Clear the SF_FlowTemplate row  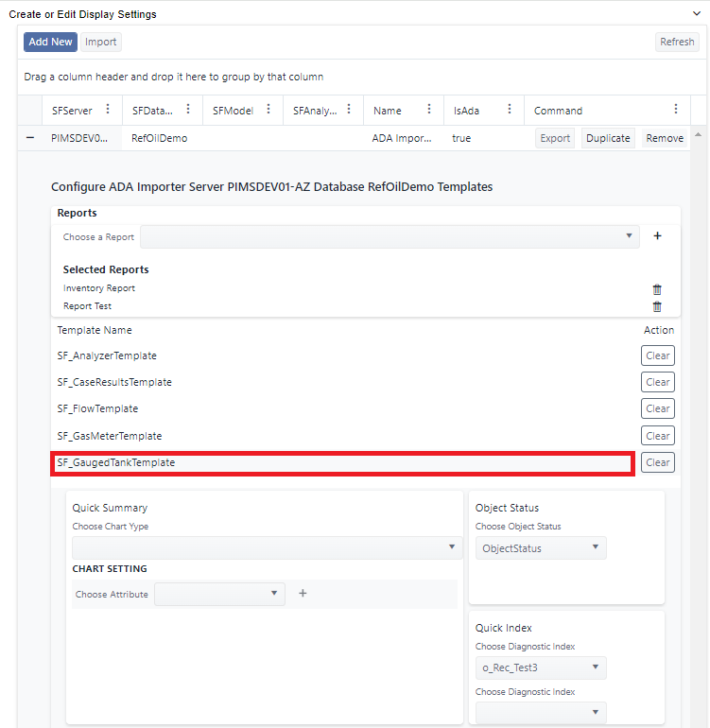[x=657, y=408]
